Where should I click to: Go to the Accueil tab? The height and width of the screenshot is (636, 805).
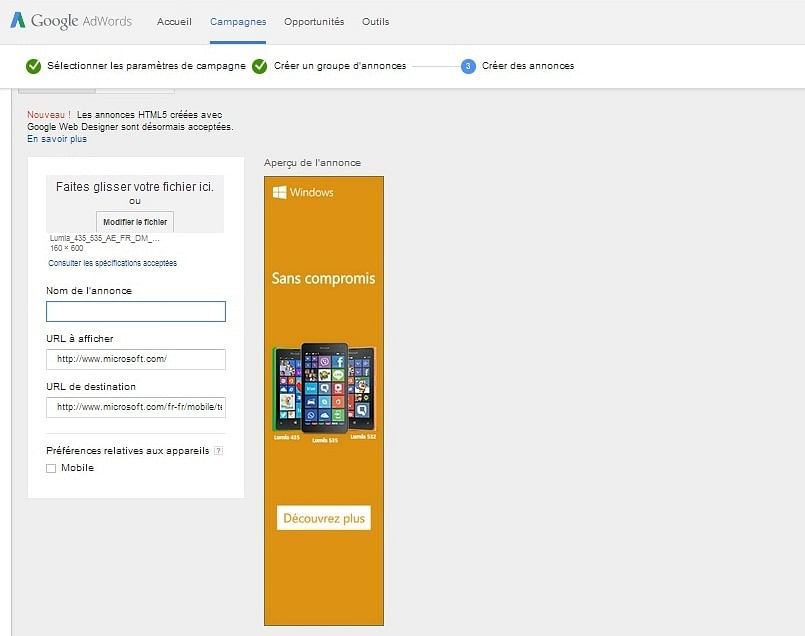[175, 21]
